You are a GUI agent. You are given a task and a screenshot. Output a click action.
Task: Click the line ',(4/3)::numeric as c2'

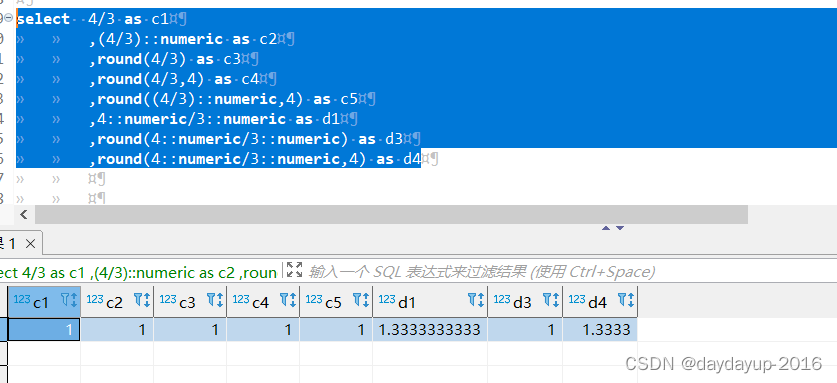[183, 39]
